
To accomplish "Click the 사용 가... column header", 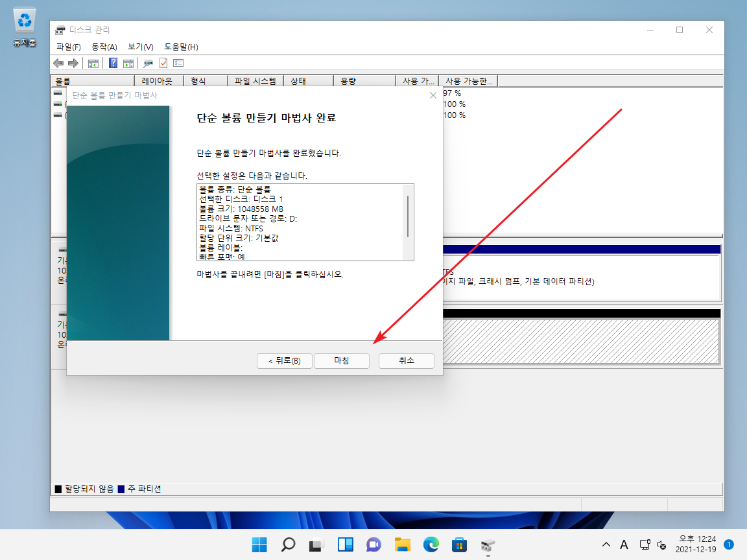I will coord(418,81).
